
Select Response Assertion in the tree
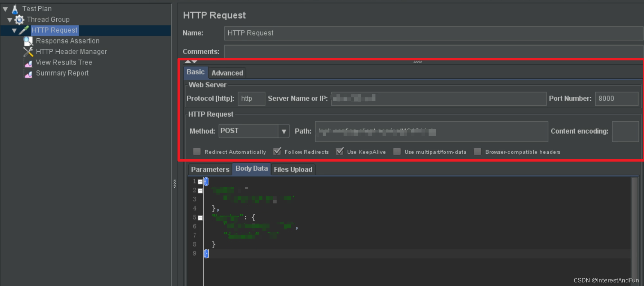68,41
